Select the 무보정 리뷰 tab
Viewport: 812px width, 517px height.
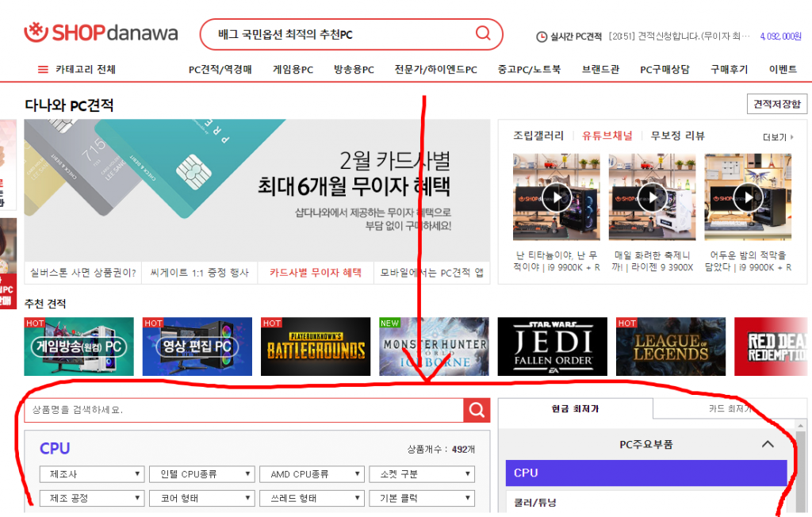click(677, 136)
